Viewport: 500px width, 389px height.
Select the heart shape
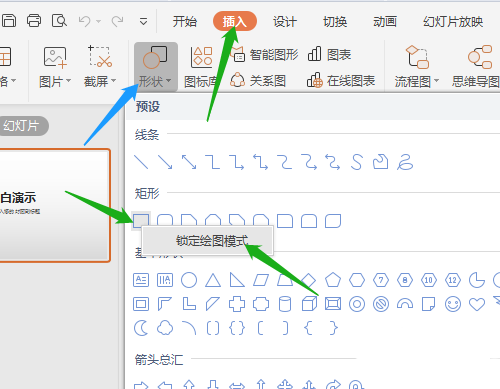click(x=477, y=304)
